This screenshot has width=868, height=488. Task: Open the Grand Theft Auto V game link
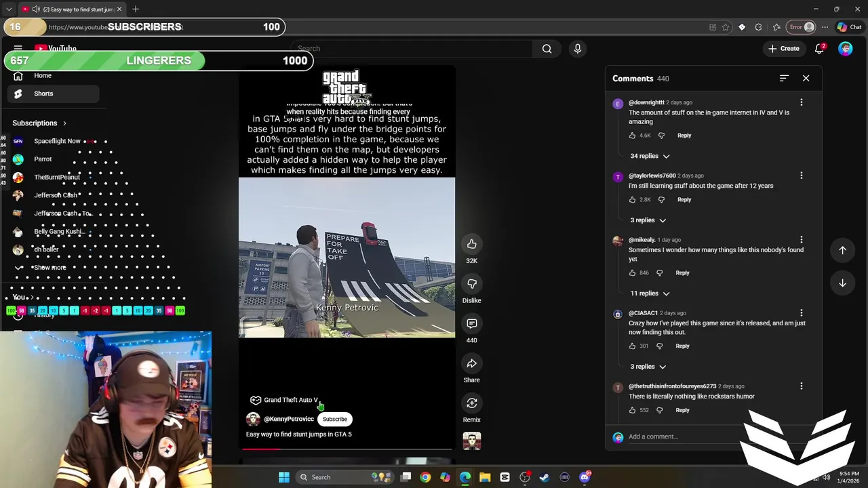point(284,401)
